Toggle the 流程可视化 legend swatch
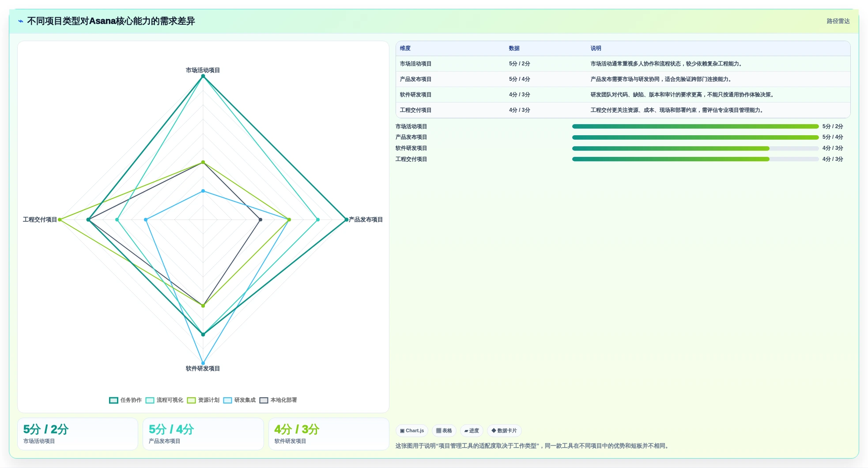Screen dimensions: 868x468 coord(150,400)
